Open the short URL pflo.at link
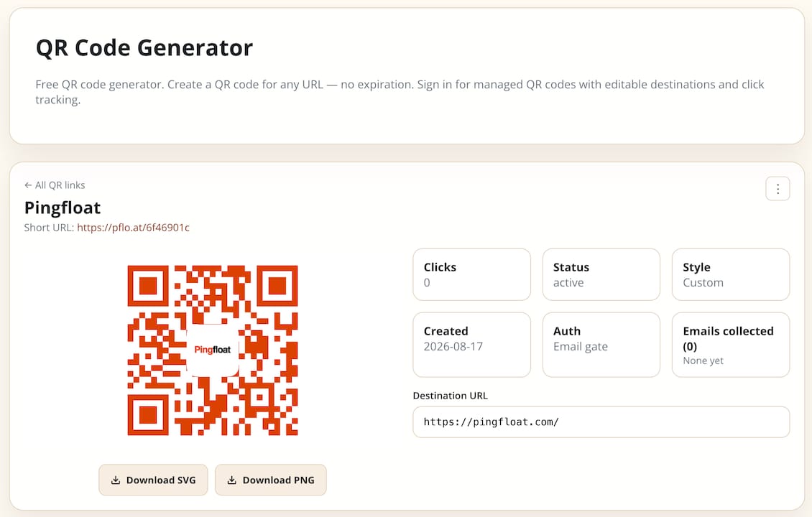The width and height of the screenshot is (812, 517). tap(133, 228)
